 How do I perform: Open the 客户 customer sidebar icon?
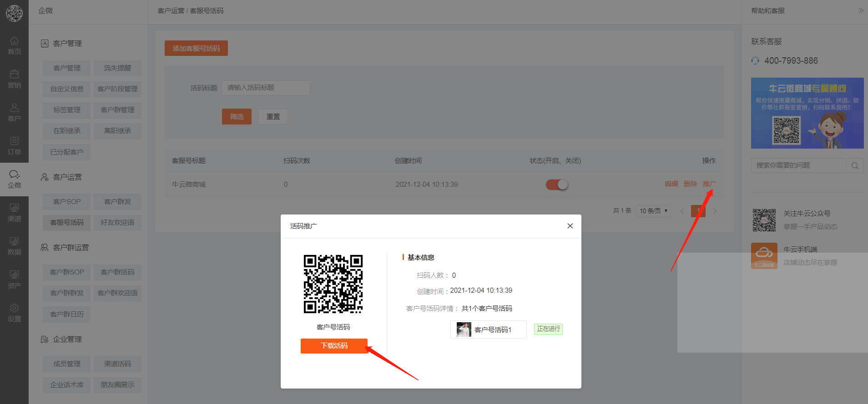[x=14, y=112]
